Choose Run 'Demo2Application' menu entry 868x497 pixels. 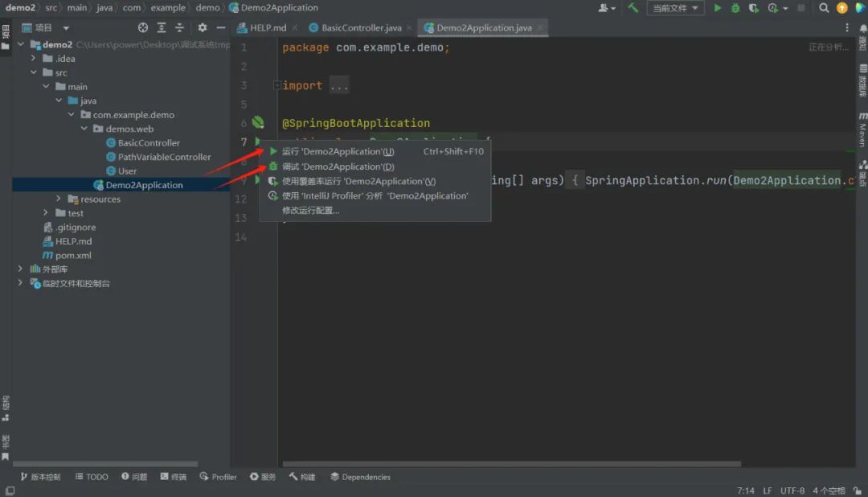pos(375,151)
